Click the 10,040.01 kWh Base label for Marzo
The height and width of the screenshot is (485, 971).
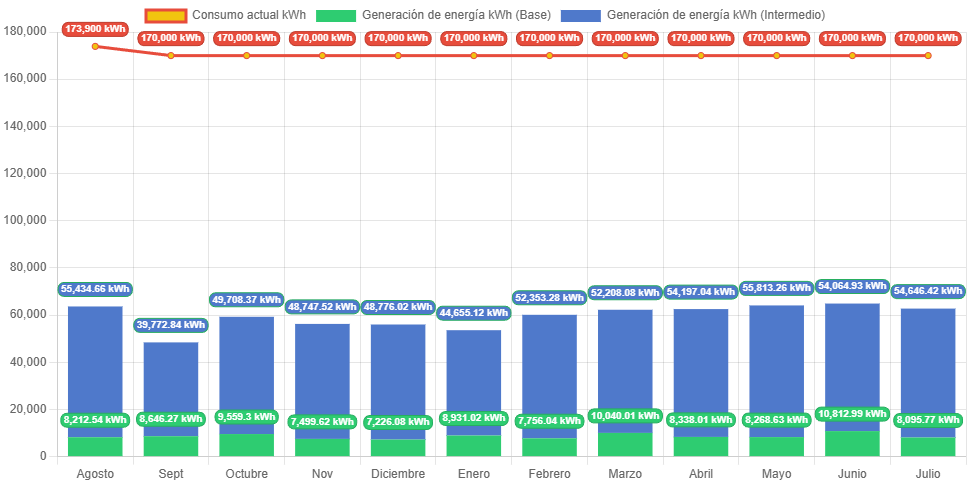(x=625, y=416)
